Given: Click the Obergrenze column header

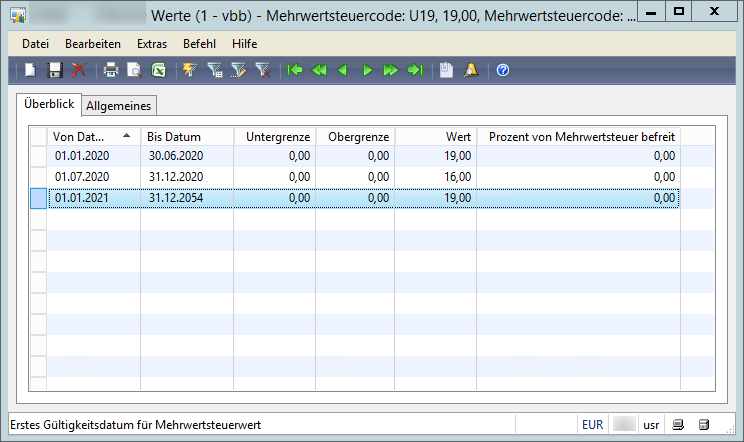Looking at the screenshot, I should pos(355,137).
